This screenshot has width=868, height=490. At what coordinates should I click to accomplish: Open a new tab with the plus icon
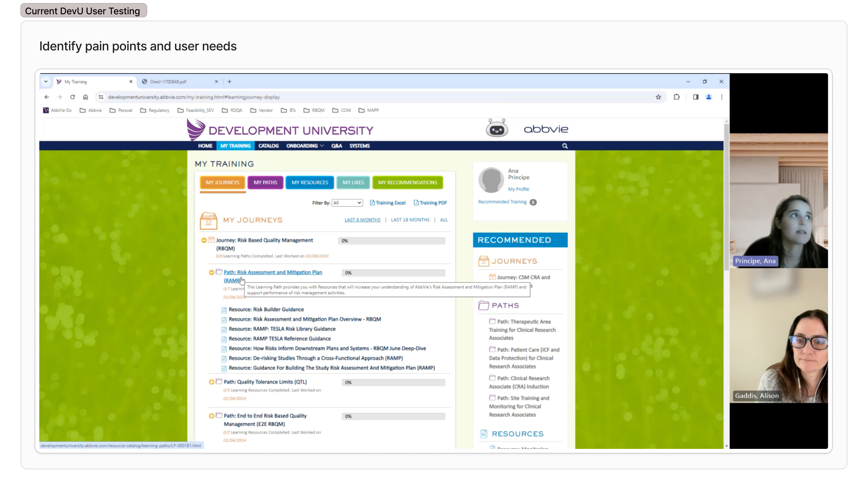[x=229, y=82]
